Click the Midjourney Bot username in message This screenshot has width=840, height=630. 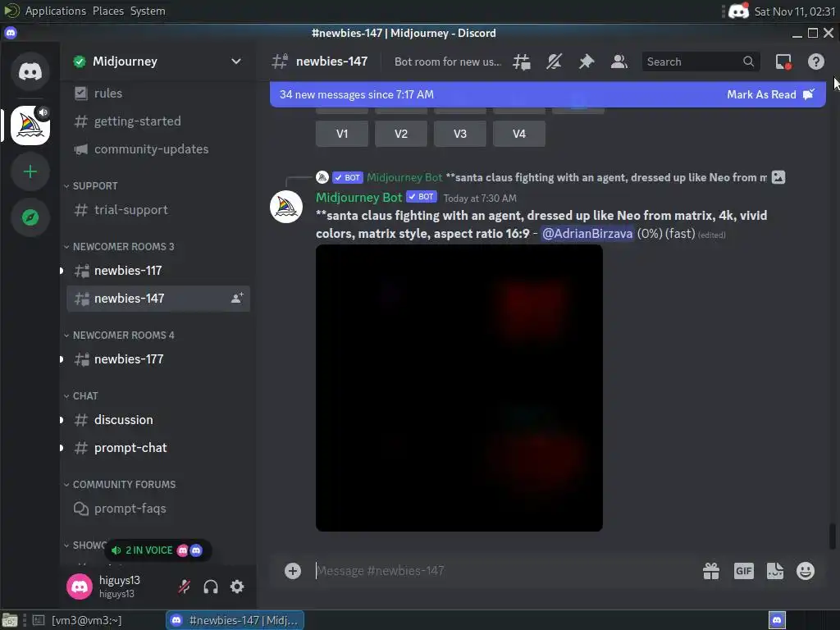coord(358,198)
